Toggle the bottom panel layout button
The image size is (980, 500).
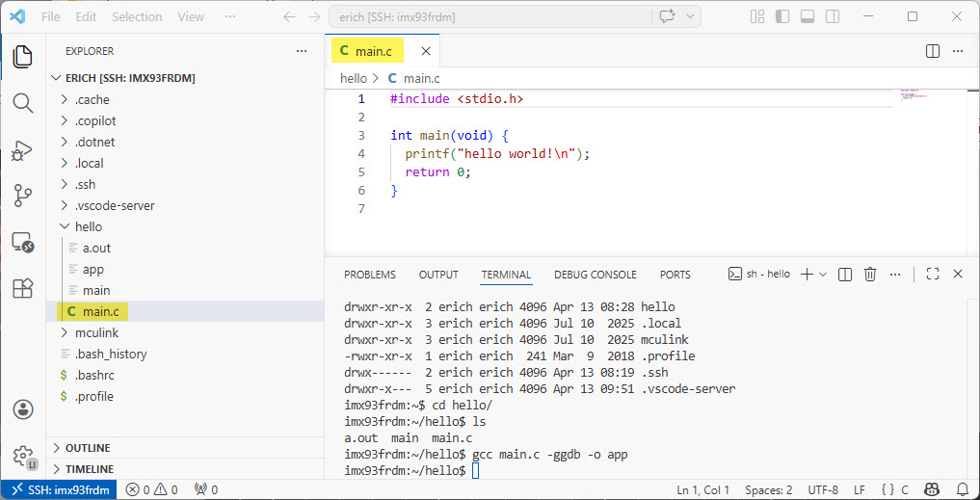point(807,16)
